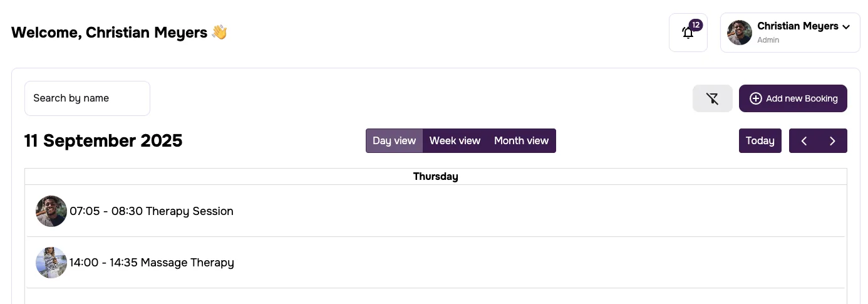Viewport: 868px width, 304px height.
Task: Go to the next day with right chevron
Action: [832, 141]
